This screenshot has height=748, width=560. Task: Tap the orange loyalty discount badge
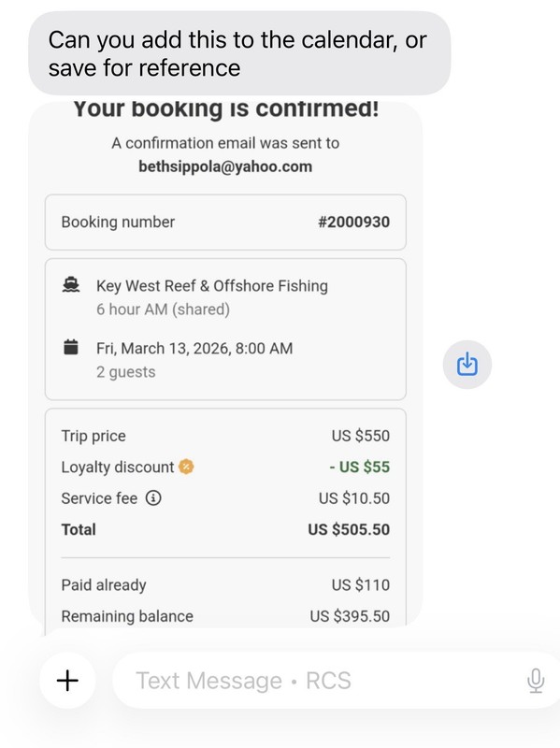[x=186, y=467]
